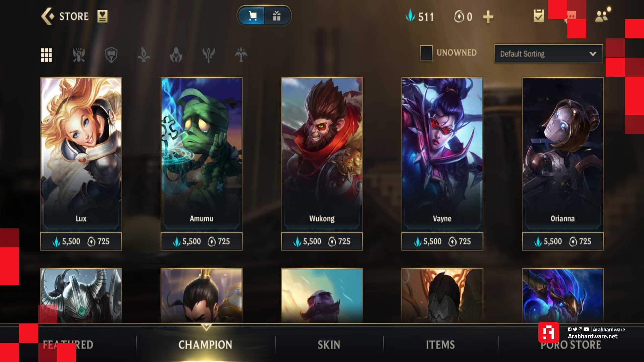Switch to the gift mode icon
644x362 pixels.
coord(277,16)
